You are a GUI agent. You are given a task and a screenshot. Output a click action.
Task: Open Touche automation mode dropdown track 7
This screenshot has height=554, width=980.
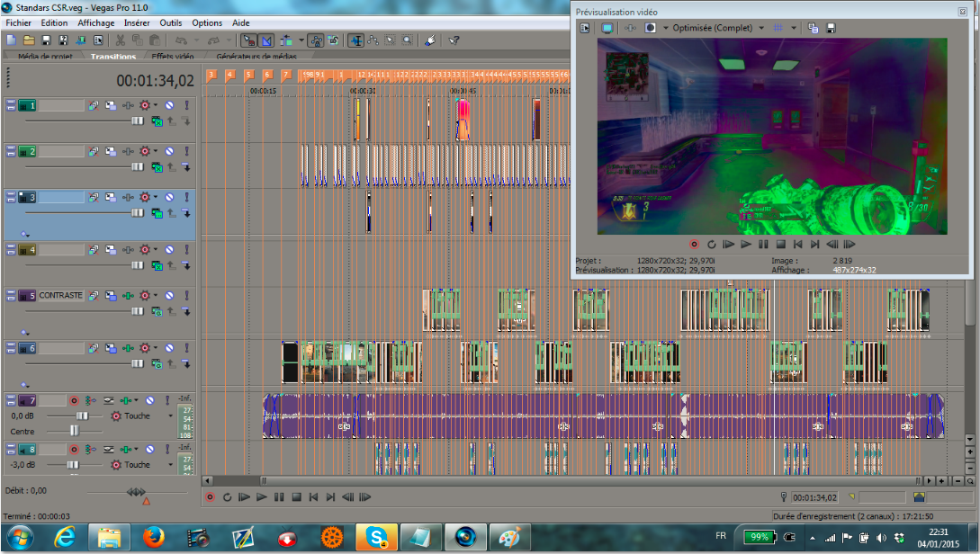(x=170, y=416)
